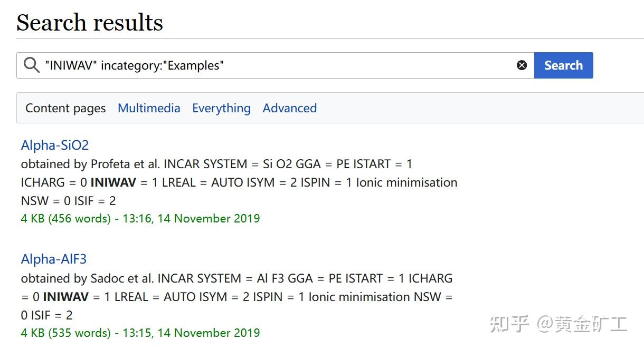The image size is (644, 349).
Task: Open the Alpha-SiO2 result link
Action: [x=55, y=145]
